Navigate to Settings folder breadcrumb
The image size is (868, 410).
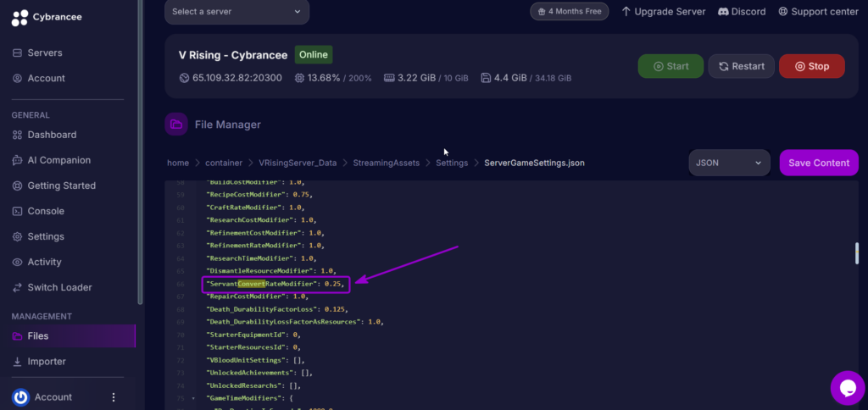452,163
